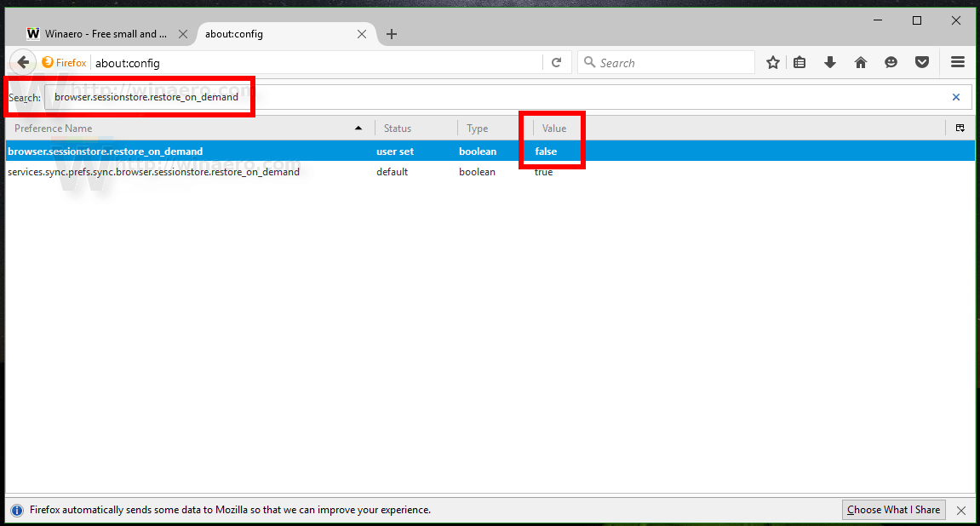The image size is (980, 526).
Task: Open the bookmarks sidebar clipboard icon
Action: click(x=799, y=61)
